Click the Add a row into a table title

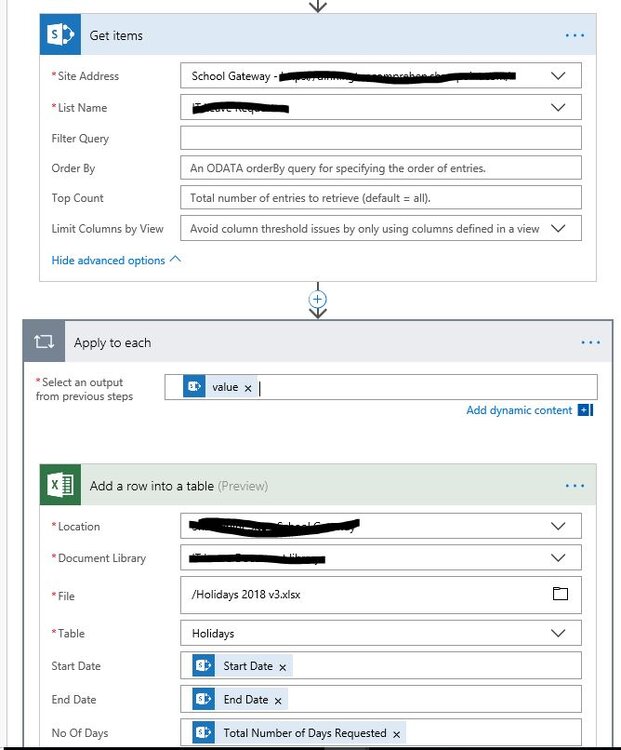(x=152, y=486)
